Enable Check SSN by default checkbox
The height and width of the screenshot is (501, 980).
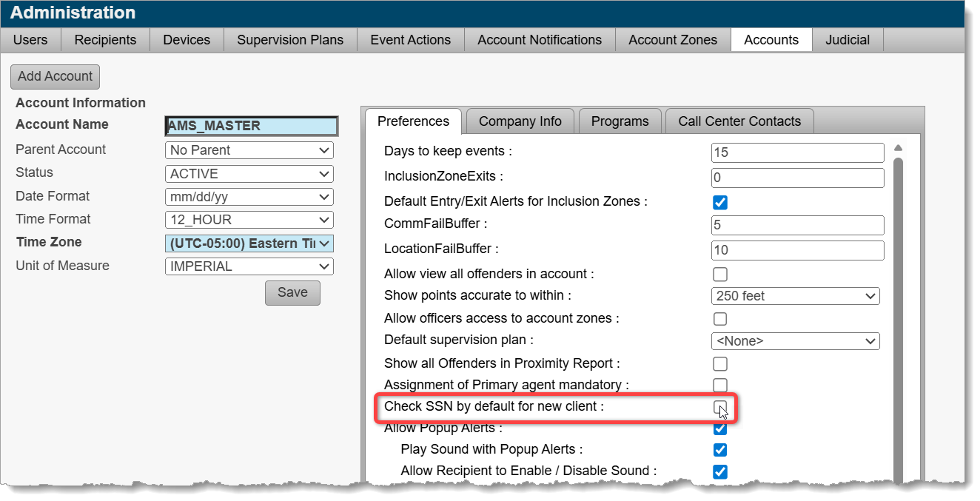(x=719, y=407)
